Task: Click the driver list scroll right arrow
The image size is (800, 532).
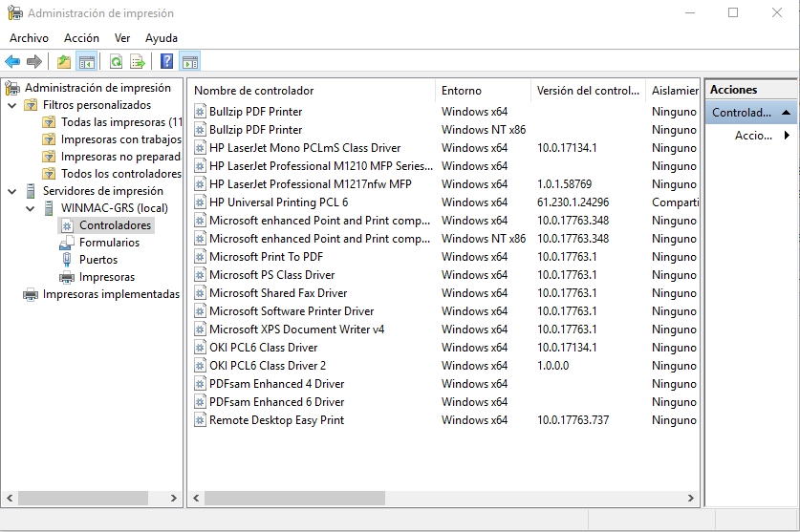Action: (690, 499)
